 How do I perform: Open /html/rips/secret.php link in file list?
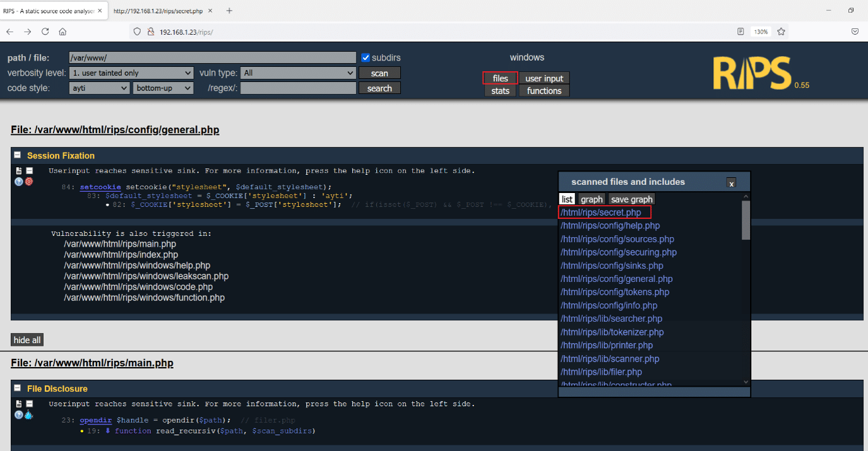point(600,213)
